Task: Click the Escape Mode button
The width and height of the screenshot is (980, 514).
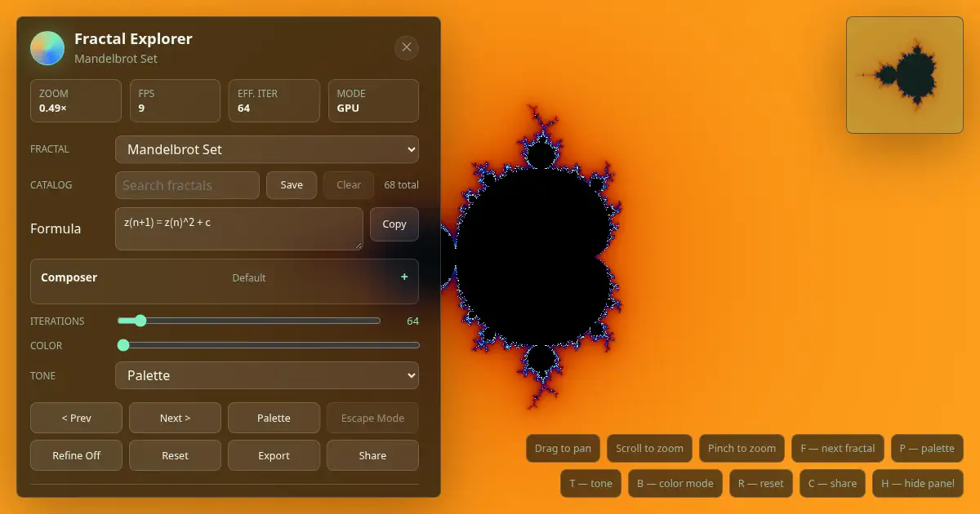Action: (x=372, y=418)
